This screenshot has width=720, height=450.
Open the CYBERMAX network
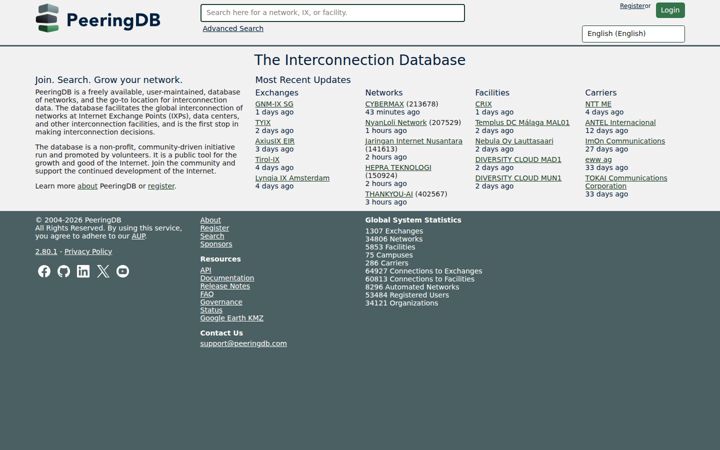tap(384, 104)
